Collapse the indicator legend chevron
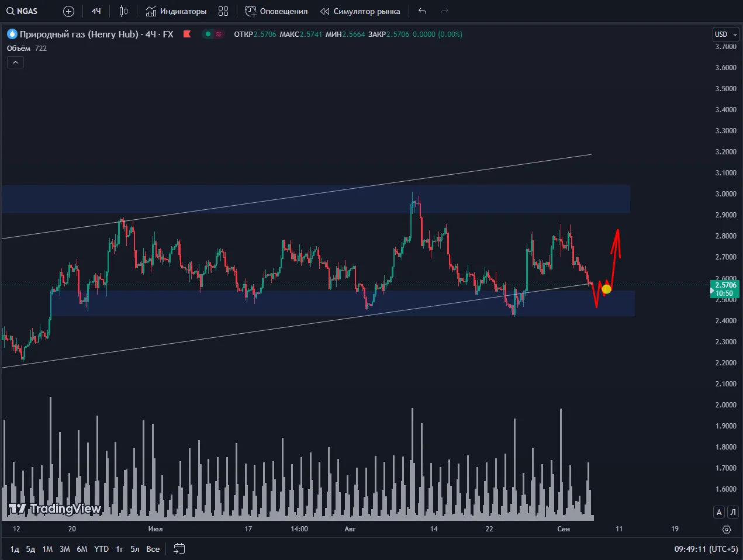 tap(15, 63)
